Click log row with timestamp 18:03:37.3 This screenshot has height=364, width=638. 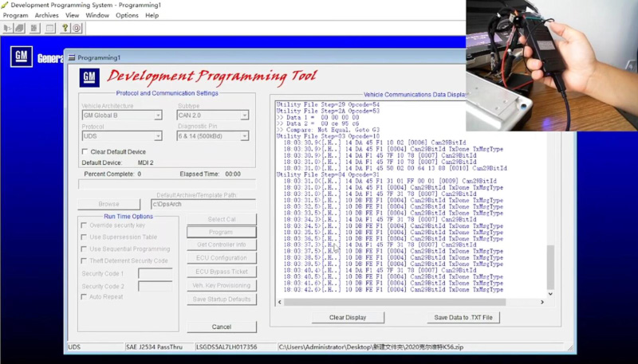coord(380,245)
